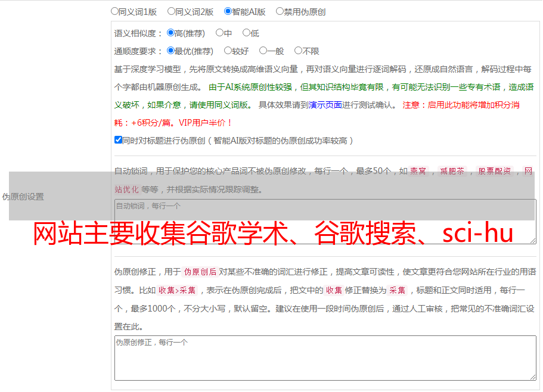This screenshot has width=543, height=392.
Task: Set 通顺度要求 to 不限
Action: click(298, 51)
